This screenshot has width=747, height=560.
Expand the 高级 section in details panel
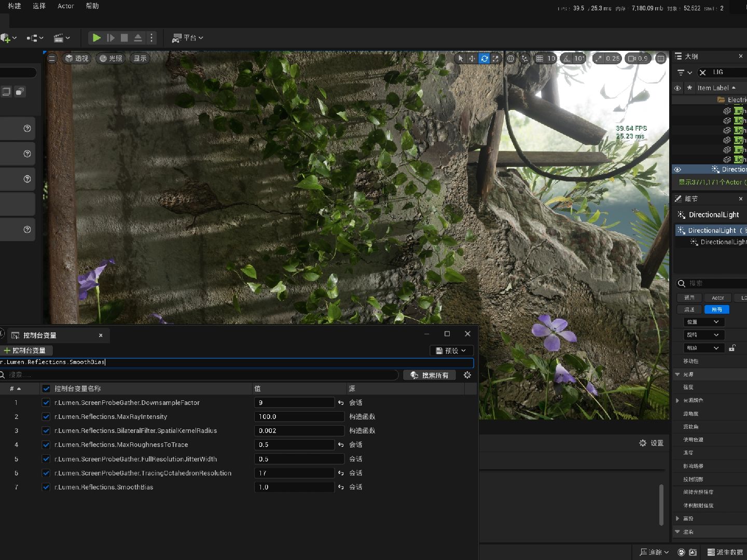point(677,519)
